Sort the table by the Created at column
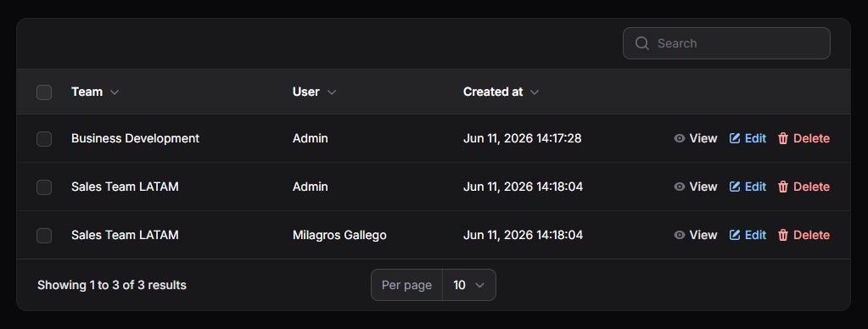868x329 pixels. click(x=501, y=92)
